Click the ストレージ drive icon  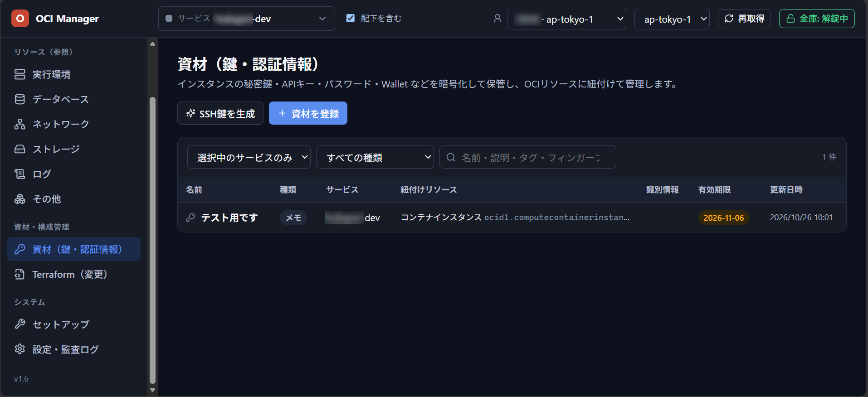pos(20,149)
